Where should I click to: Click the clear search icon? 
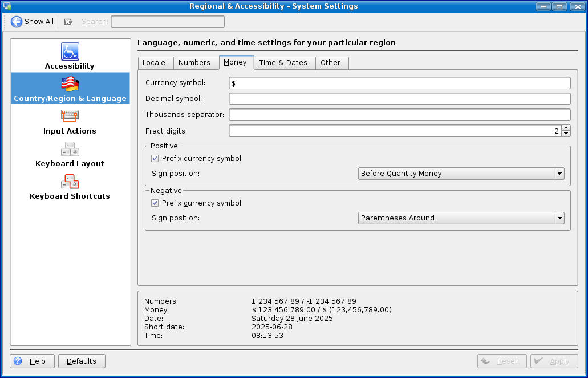pos(68,22)
